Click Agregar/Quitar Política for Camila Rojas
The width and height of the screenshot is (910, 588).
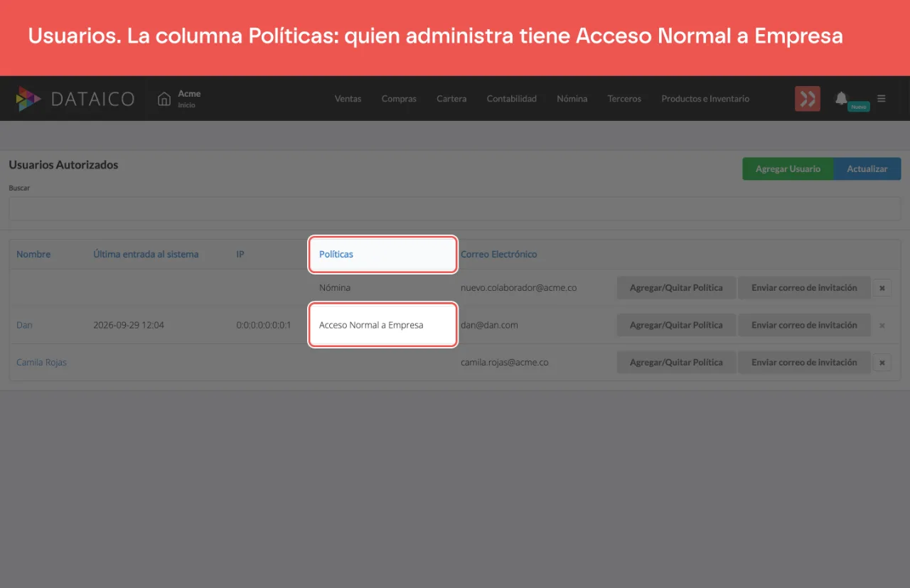pyautogui.click(x=676, y=362)
